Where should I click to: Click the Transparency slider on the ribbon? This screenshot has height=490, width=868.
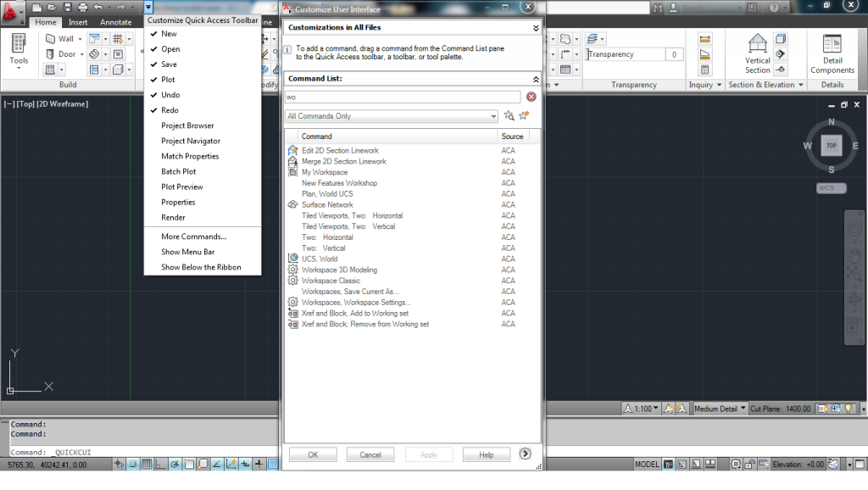(626, 54)
